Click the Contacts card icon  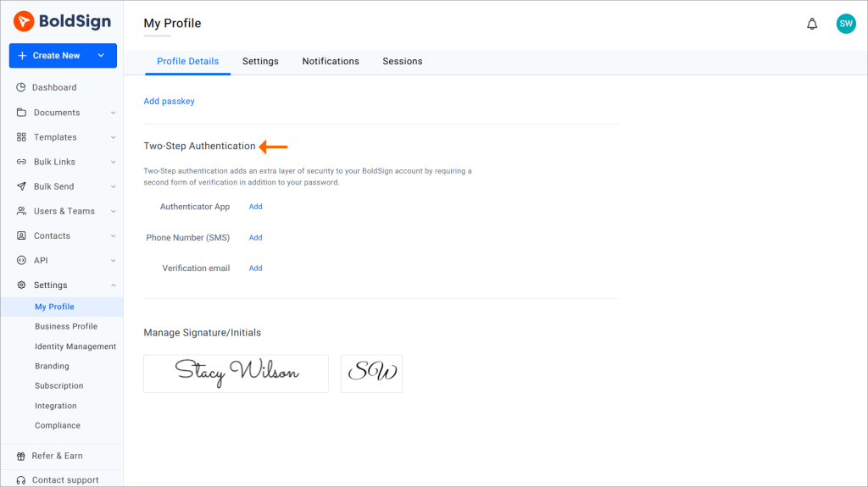21,235
